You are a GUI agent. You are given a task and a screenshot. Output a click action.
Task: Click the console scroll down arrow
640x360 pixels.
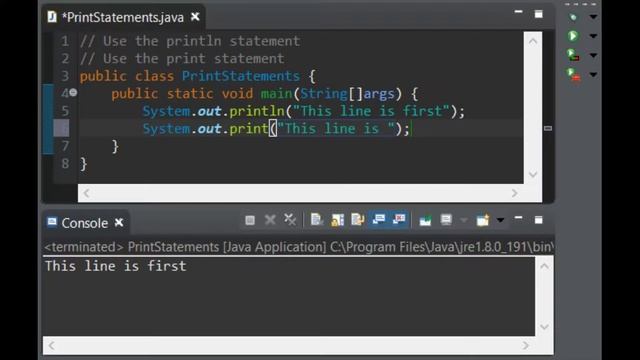click(544, 327)
